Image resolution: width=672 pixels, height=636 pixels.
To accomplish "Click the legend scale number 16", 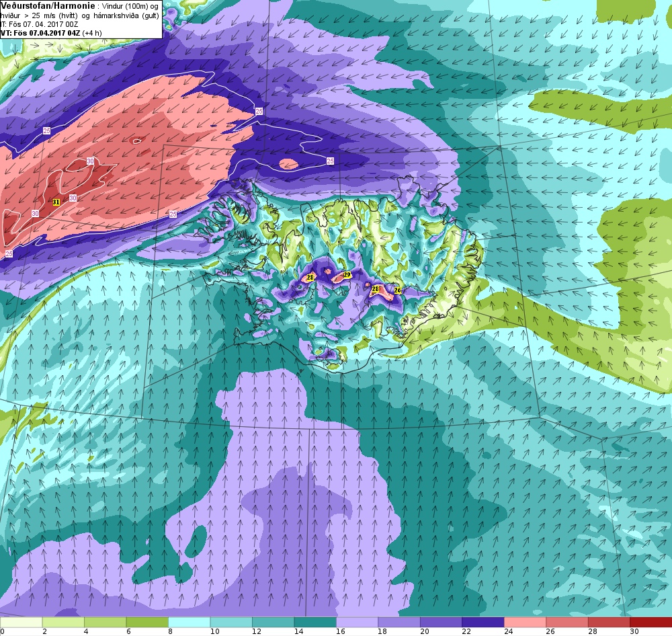I will [341, 631].
